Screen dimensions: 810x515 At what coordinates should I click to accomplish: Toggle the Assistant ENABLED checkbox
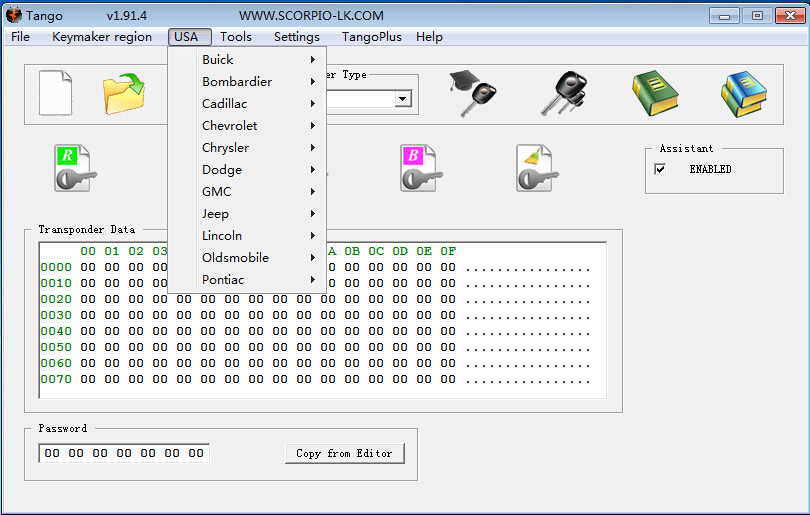(660, 170)
